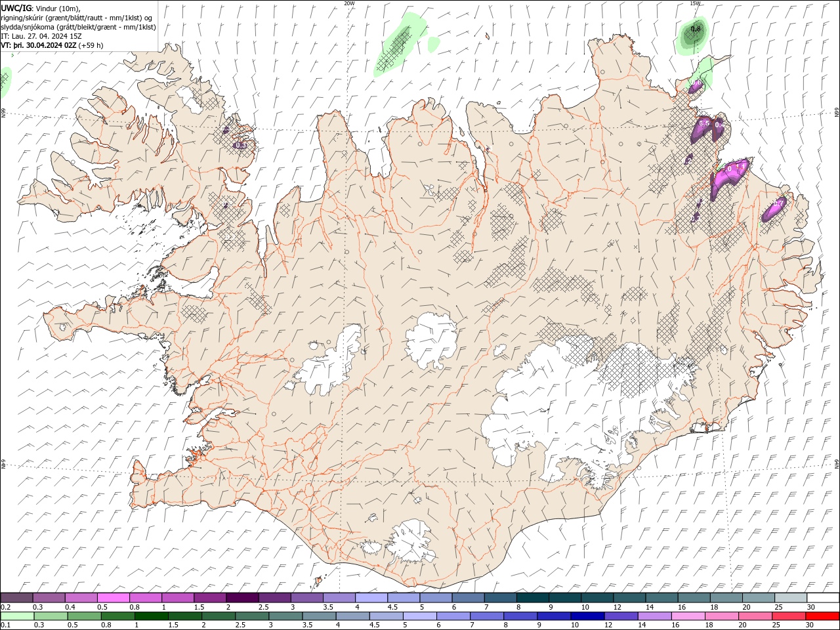Select the dark purple snow-scale swatch at 2
The width and height of the screenshot is (840, 630).
click(242, 598)
